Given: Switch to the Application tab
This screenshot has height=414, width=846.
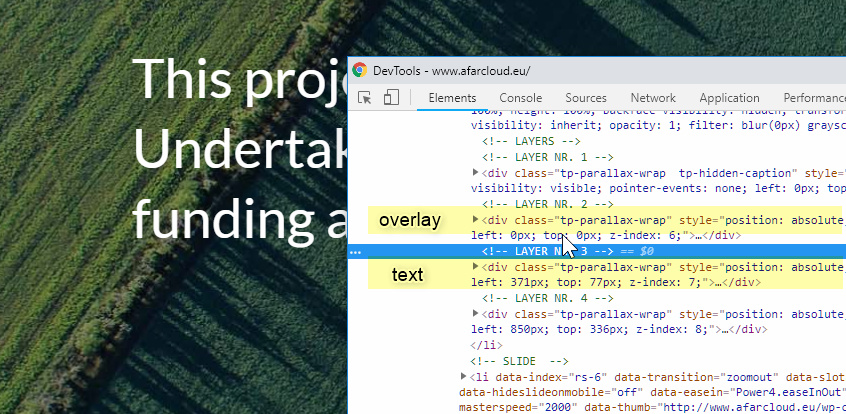Looking at the screenshot, I should click(x=729, y=98).
